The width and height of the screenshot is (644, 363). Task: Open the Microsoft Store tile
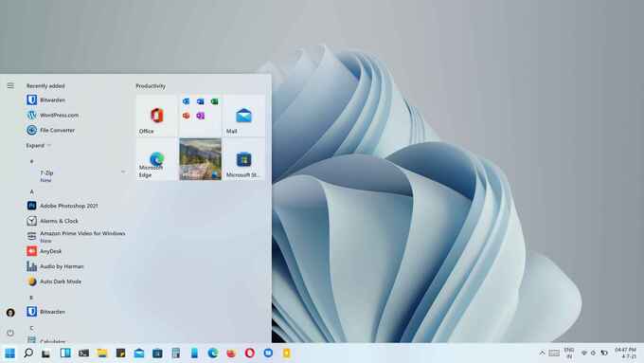point(243,159)
